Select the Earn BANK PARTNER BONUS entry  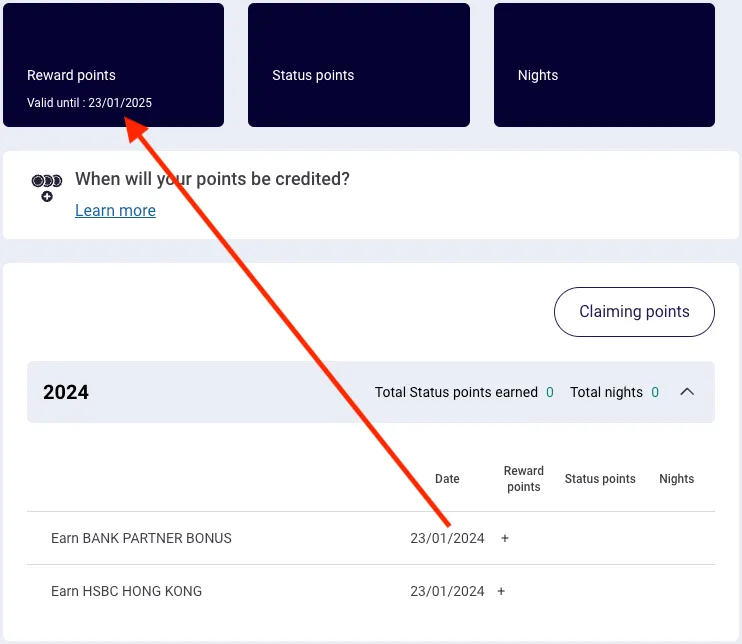coord(141,538)
